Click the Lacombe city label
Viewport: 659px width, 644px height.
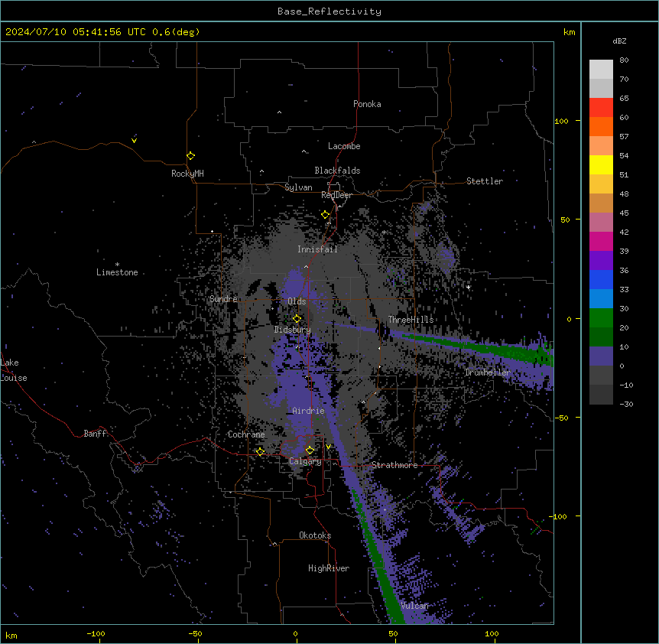pyautogui.click(x=344, y=146)
